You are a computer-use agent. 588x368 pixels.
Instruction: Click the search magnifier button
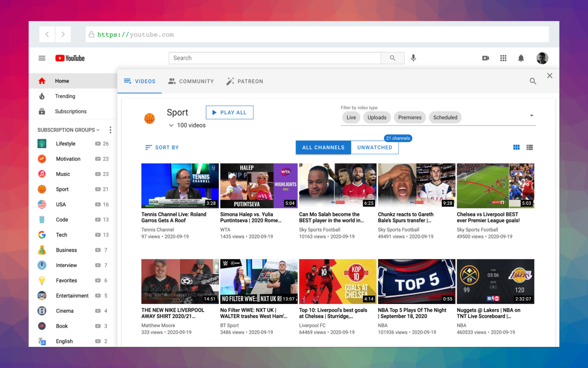(392, 58)
